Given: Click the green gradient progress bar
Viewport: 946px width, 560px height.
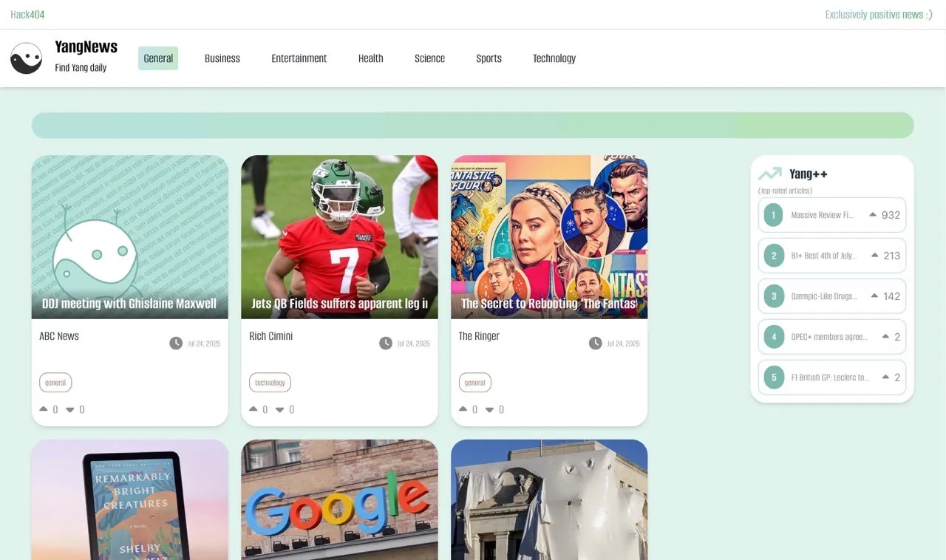Looking at the screenshot, I should 472,126.
